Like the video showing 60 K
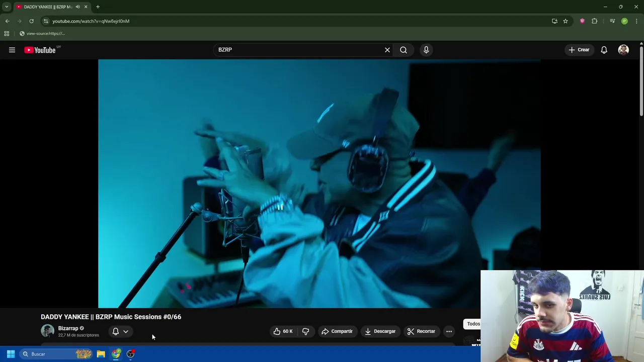This screenshot has width=644, height=362. coord(283,331)
